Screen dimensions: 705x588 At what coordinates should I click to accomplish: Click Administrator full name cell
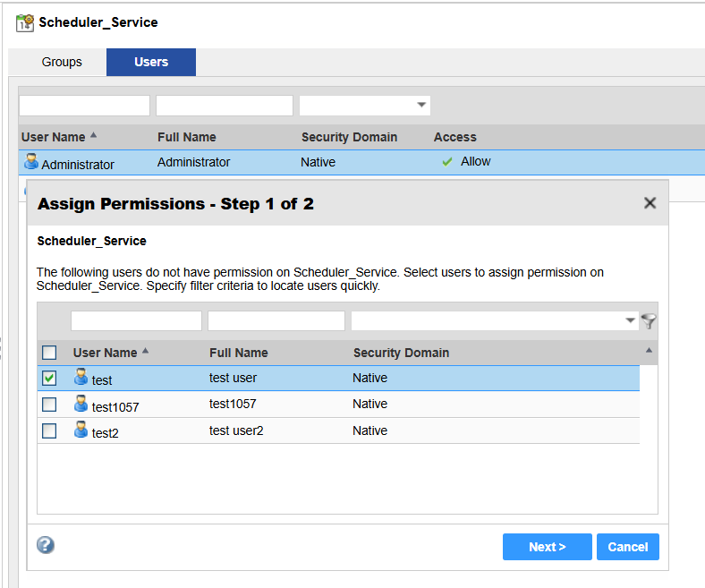click(x=194, y=162)
